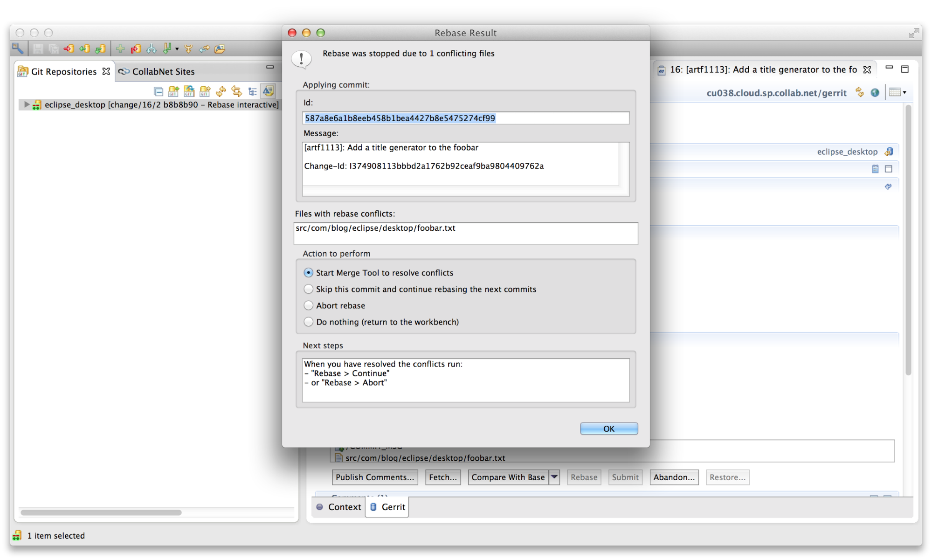932x560 pixels.
Task: Choose the Abort rebase option
Action: pyautogui.click(x=308, y=305)
